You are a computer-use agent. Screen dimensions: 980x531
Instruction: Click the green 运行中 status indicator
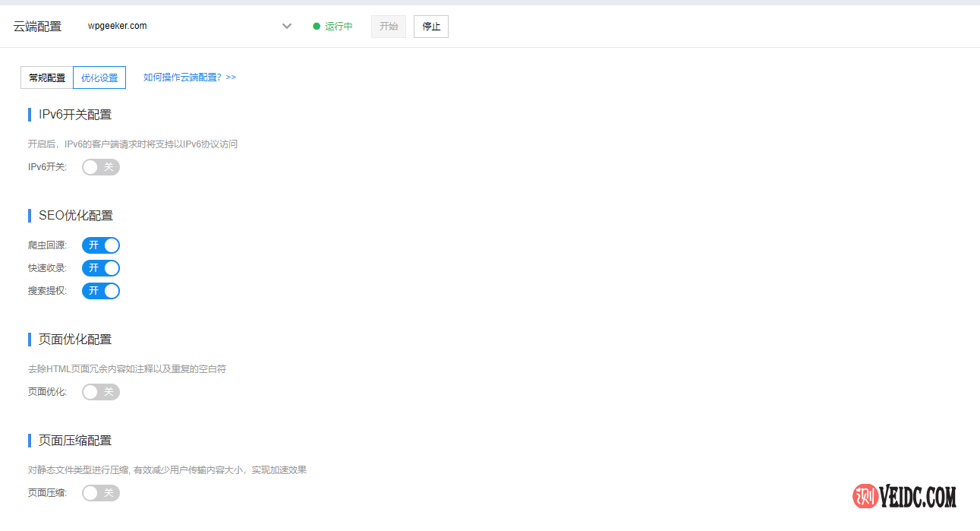click(332, 25)
